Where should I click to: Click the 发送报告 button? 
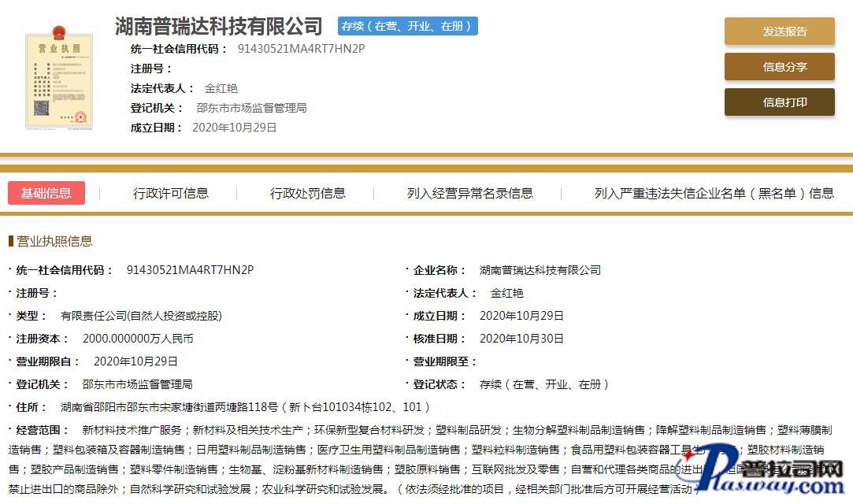click(779, 31)
